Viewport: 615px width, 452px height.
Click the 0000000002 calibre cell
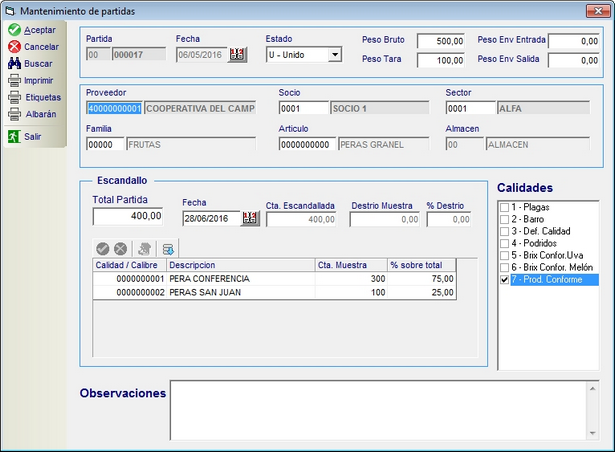click(x=130, y=292)
